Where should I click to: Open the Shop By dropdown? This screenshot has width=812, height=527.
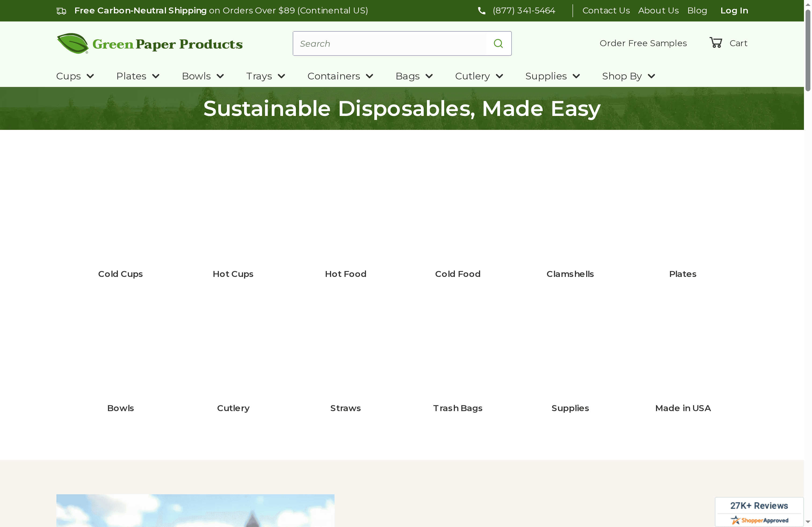pyautogui.click(x=628, y=76)
